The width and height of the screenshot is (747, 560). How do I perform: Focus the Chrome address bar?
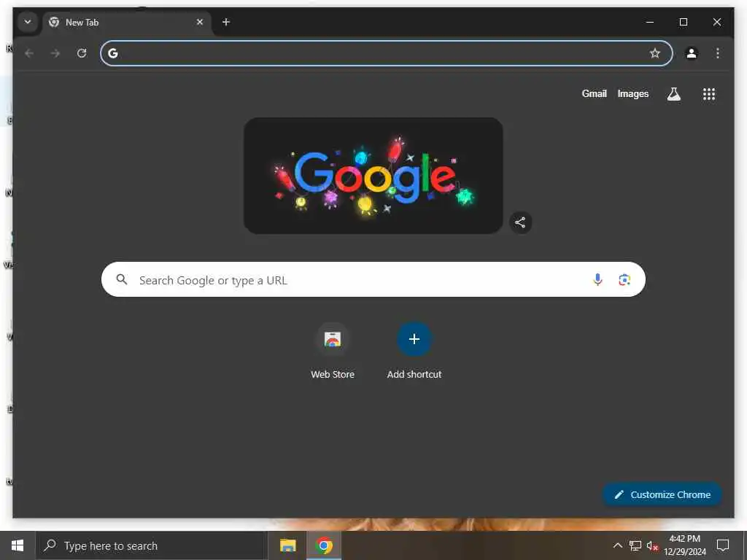[x=387, y=53]
